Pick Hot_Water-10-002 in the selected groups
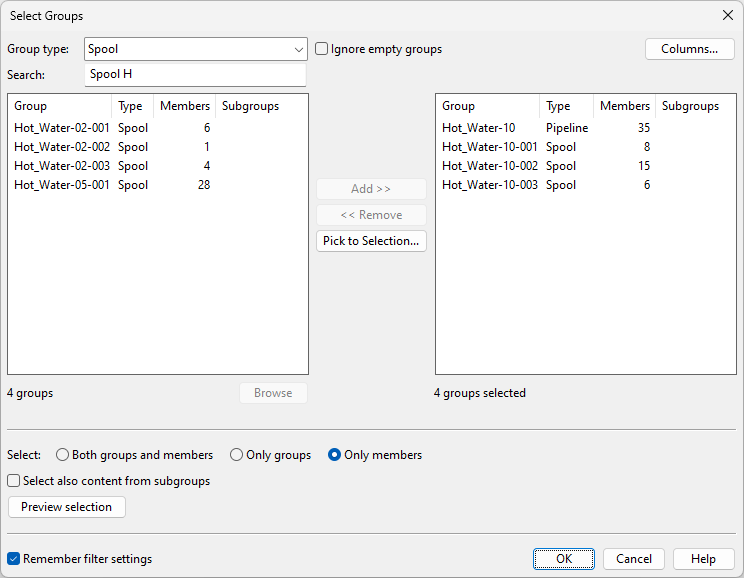This screenshot has width=744, height=578. pyautogui.click(x=490, y=166)
